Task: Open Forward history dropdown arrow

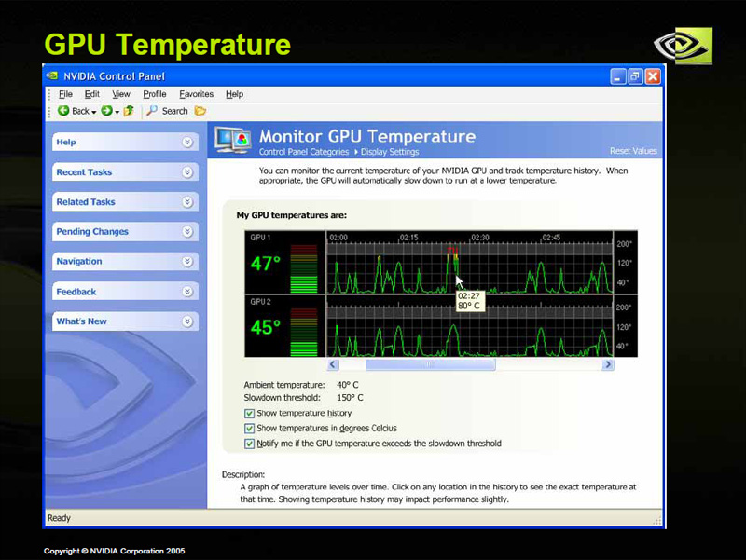Action: [x=117, y=112]
